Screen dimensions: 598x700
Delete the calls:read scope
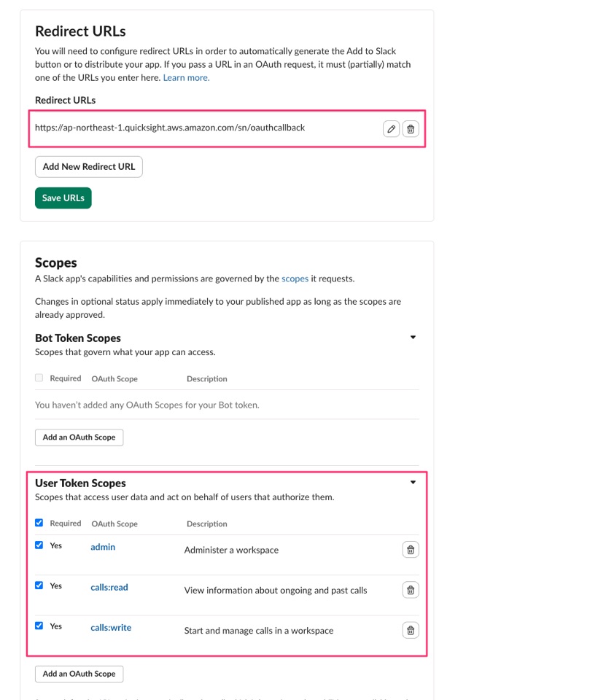point(411,590)
